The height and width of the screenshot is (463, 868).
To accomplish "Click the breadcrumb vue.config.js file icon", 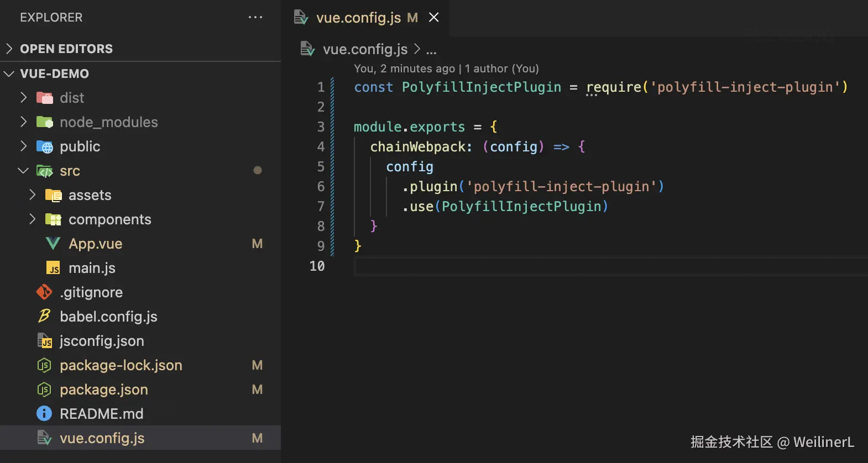I will pos(307,49).
